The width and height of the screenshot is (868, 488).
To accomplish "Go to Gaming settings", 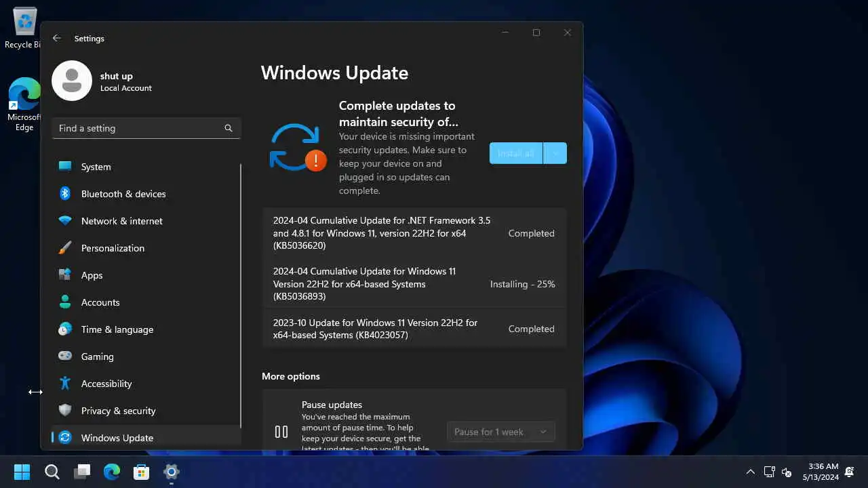I will [146, 357].
